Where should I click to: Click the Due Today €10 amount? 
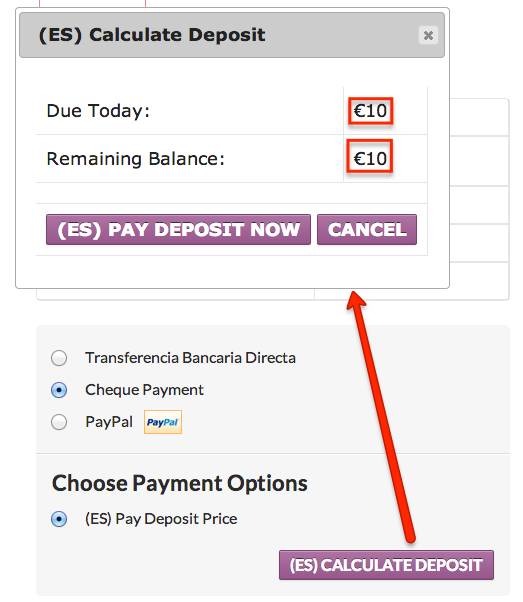pyautogui.click(x=370, y=111)
